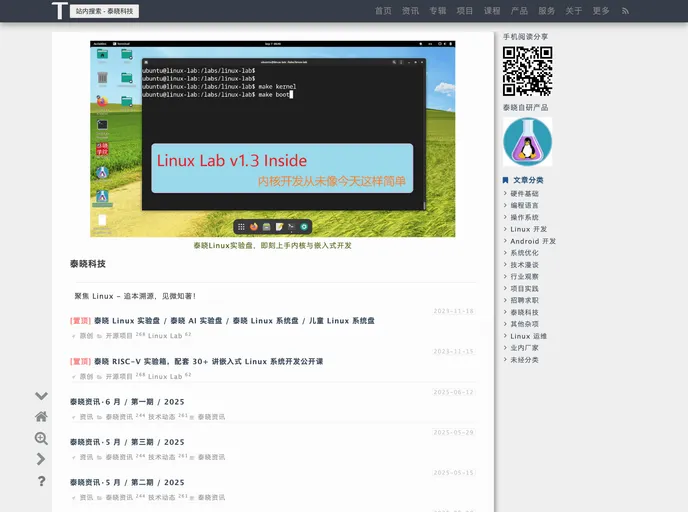Open the 首页 menu item
Image resolution: width=688 pixels, height=512 pixels.
(383, 11)
